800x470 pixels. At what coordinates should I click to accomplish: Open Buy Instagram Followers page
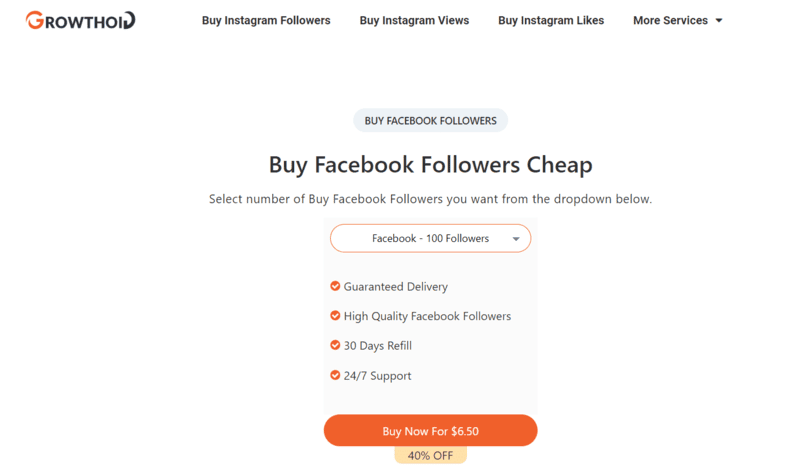click(x=266, y=20)
